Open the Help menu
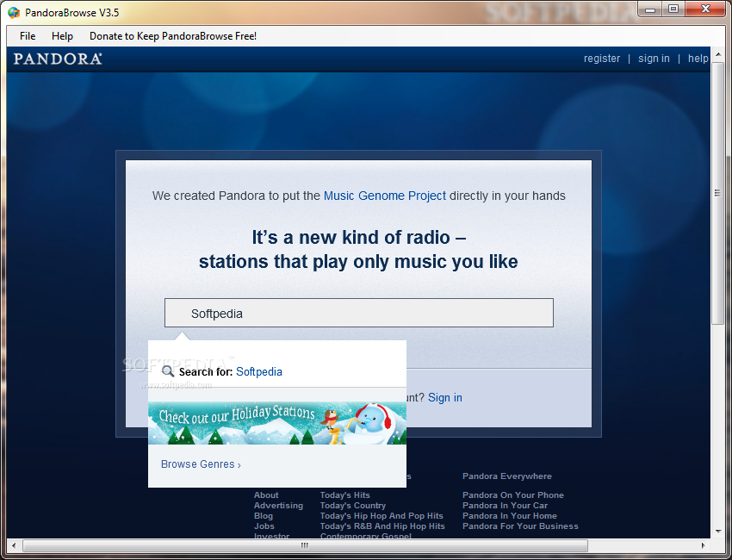The height and width of the screenshot is (560, 732). [62, 36]
